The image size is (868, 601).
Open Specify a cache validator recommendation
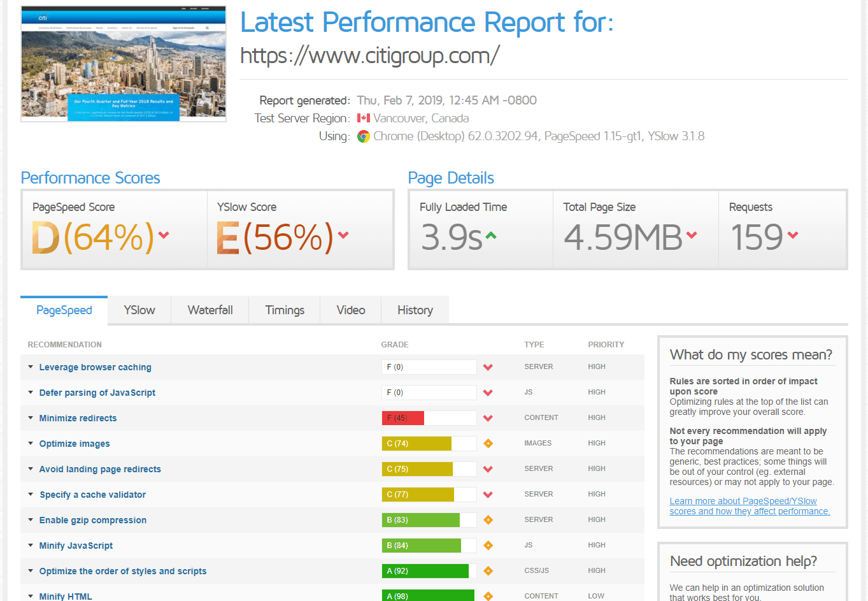click(93, 495)
